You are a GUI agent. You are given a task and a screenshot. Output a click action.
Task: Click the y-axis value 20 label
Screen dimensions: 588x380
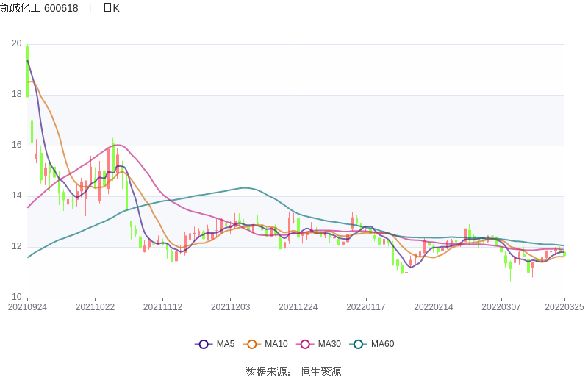pos(16,44)
